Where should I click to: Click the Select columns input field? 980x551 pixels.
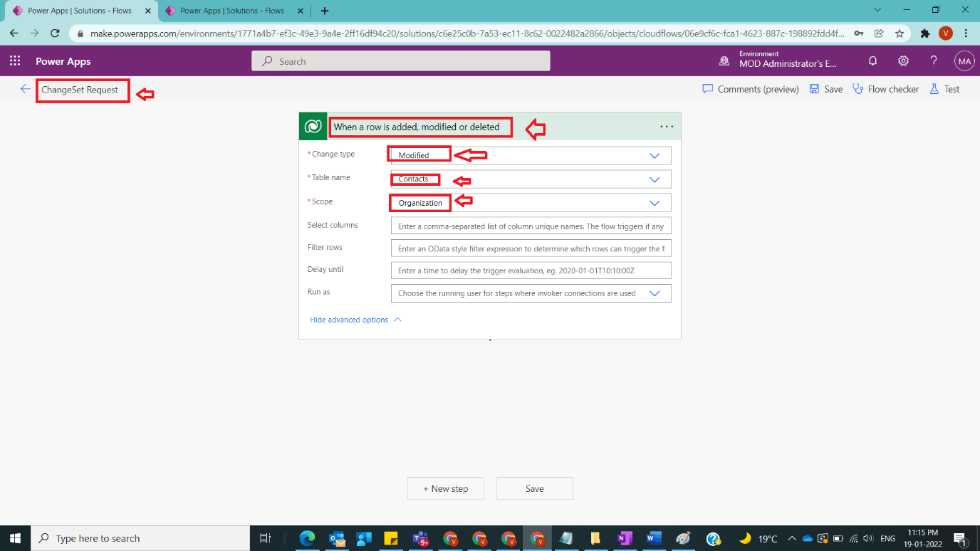(x=531, y=226)
